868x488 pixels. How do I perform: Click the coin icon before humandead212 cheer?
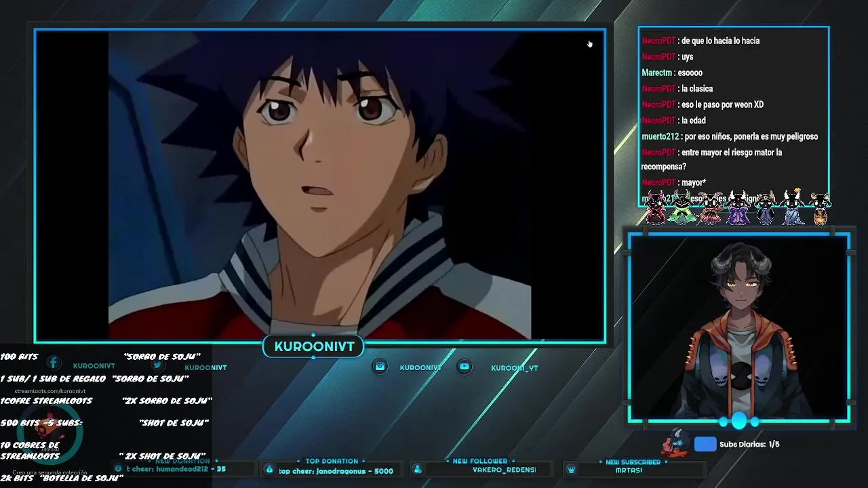(x=118, y=469)
